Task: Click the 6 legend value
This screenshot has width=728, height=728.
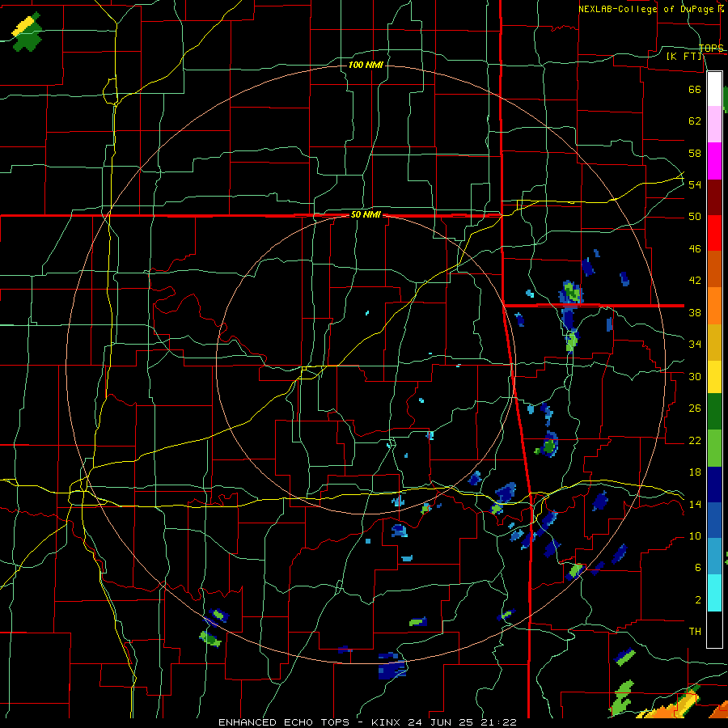Action: pyautogui.click(x=698, y=567)
